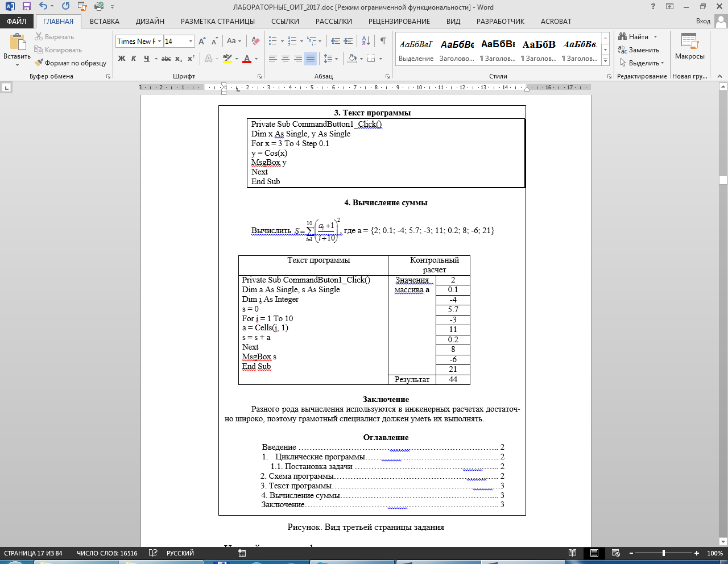This screenshot has width=728, height=564.
Task: Click the text effects (outlined A) icon
Action: (x=209, y=59)
